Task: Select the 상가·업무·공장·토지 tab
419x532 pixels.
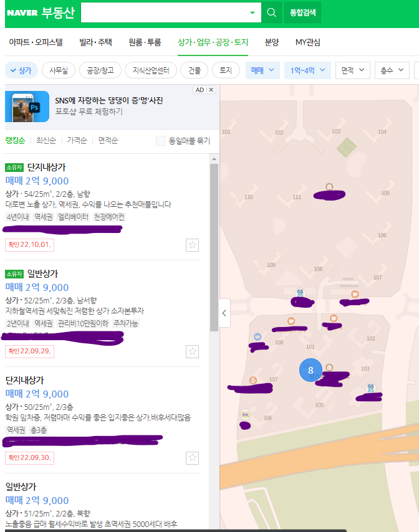Action: [x=213, y=42]
